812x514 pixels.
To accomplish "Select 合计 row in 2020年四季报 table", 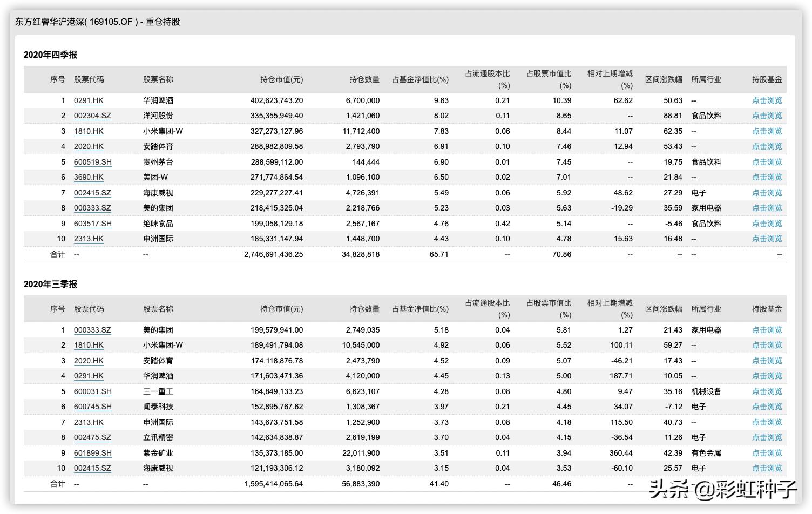I will tap(58, 254).
